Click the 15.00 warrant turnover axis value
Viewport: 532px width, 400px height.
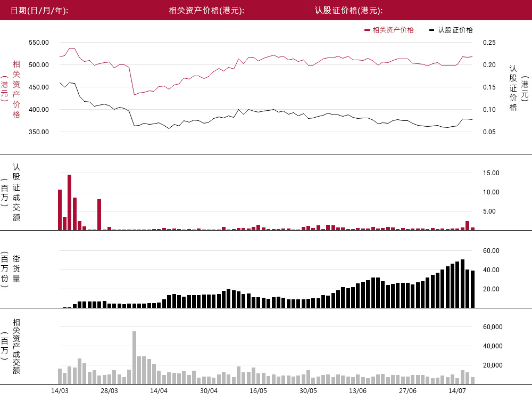[491, 173]
